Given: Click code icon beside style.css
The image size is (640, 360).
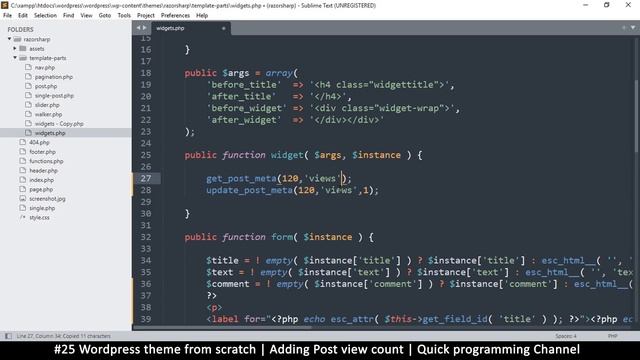Looking at the screenshot, I should click(x=22, y=217).
